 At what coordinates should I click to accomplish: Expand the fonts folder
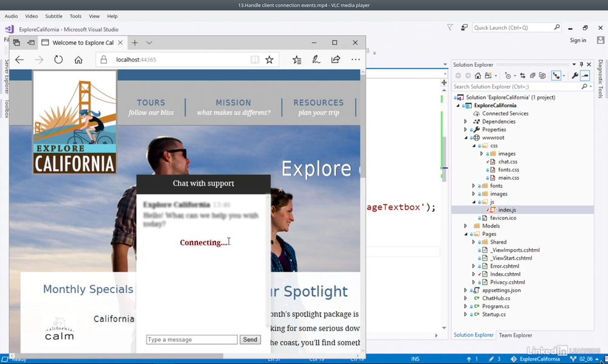tap(474, 186)
